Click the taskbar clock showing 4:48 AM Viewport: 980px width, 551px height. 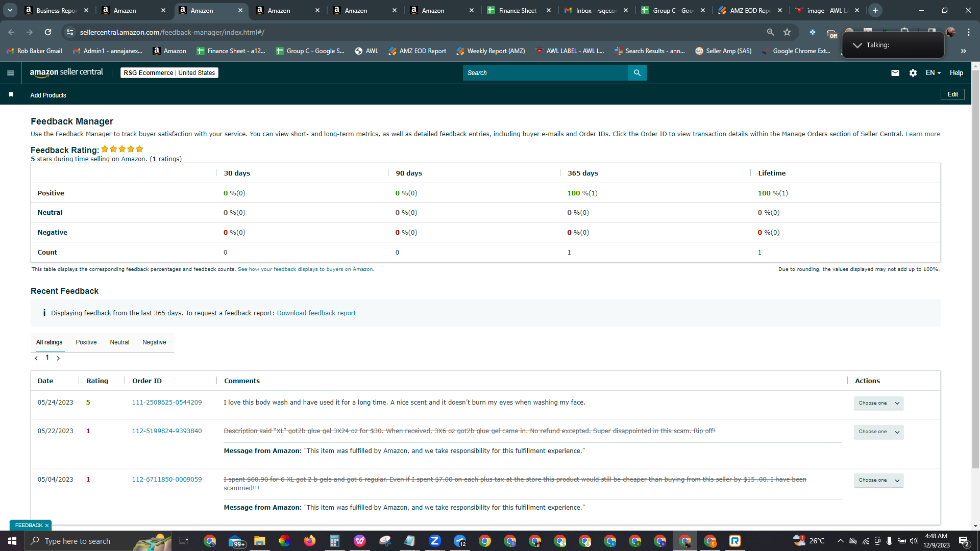click(936, 541)
